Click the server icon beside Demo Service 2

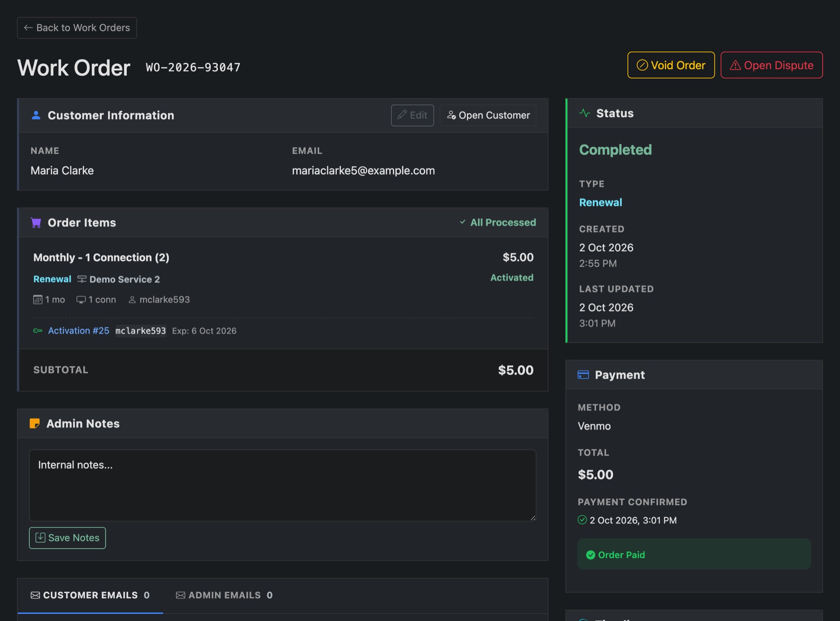pos(82,279)
